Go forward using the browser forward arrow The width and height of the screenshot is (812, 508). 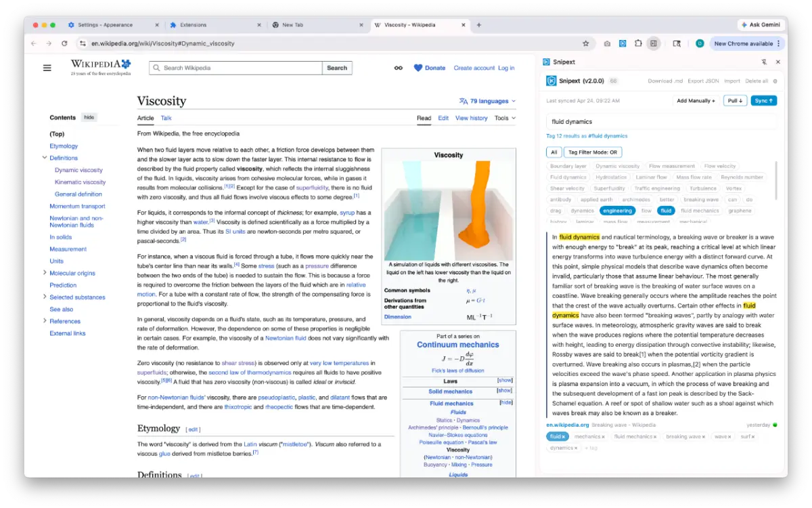click(49, 43)
